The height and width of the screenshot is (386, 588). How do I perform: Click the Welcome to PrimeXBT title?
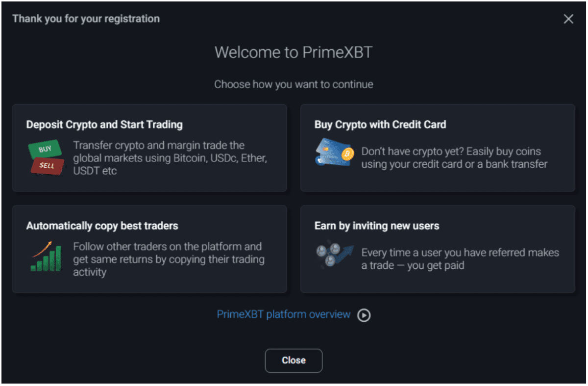(x=294, y=52)
